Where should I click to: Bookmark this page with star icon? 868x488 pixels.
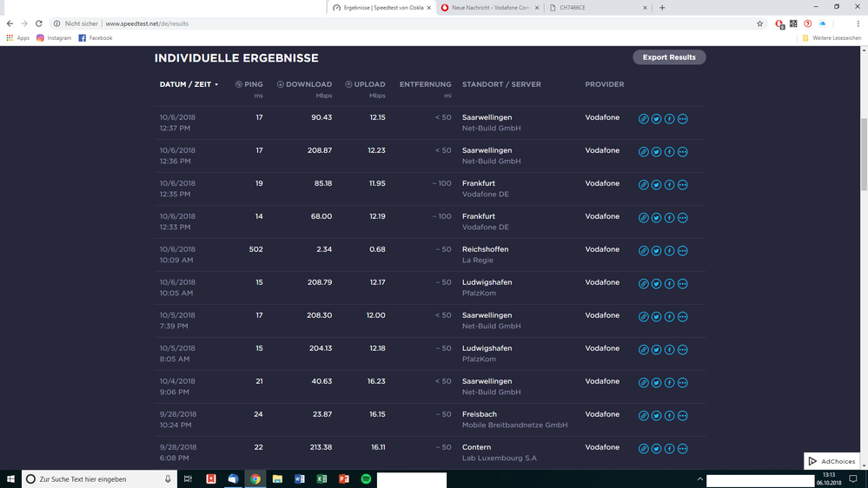pyautogui.click(x=759, y=23)
